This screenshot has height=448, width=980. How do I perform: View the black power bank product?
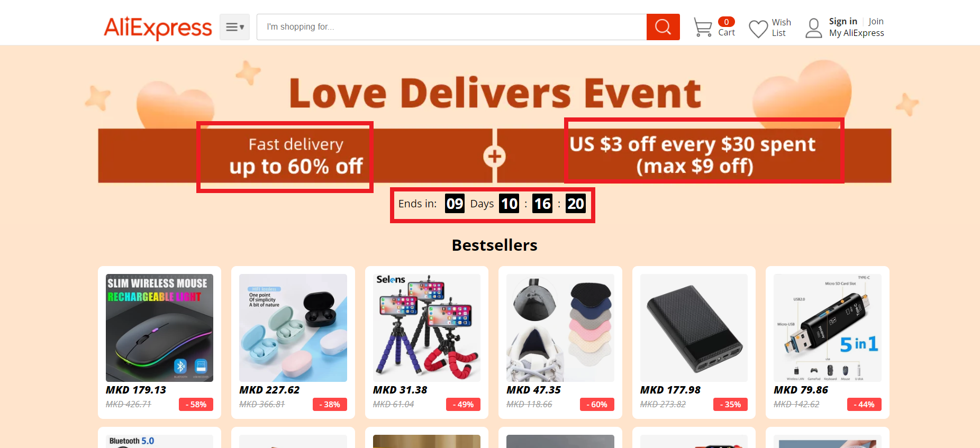(694, 328)
